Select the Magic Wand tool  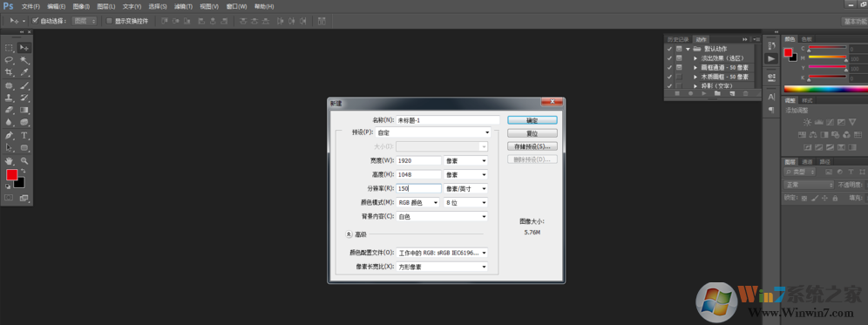pyautogui.click(x=24, y=60)
